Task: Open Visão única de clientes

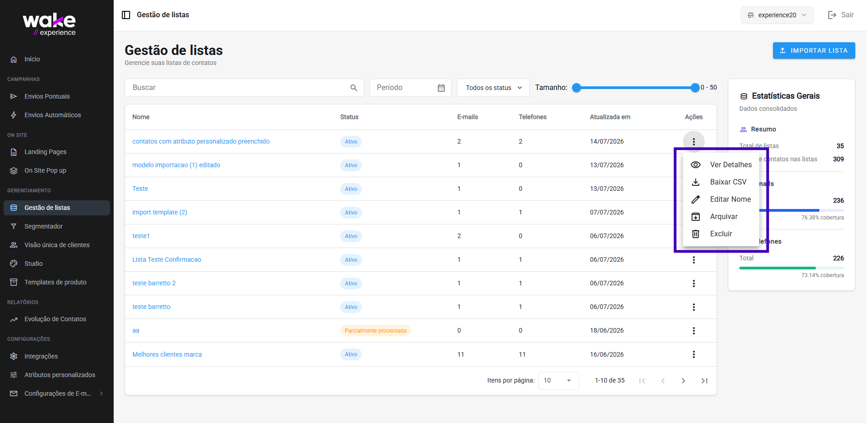Action: (x=57, y=245)
